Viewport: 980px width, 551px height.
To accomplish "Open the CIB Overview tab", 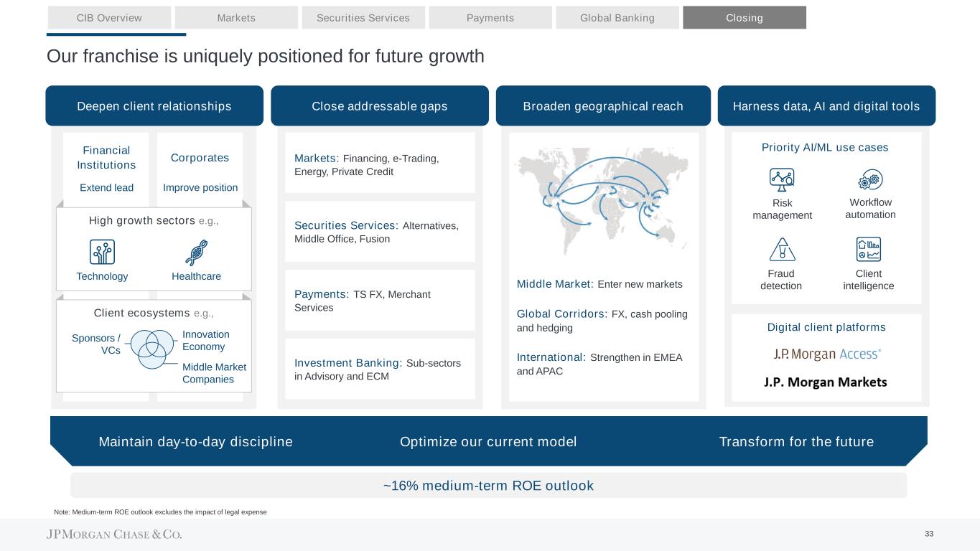I will pyautogui.click(x=109, y=18).
